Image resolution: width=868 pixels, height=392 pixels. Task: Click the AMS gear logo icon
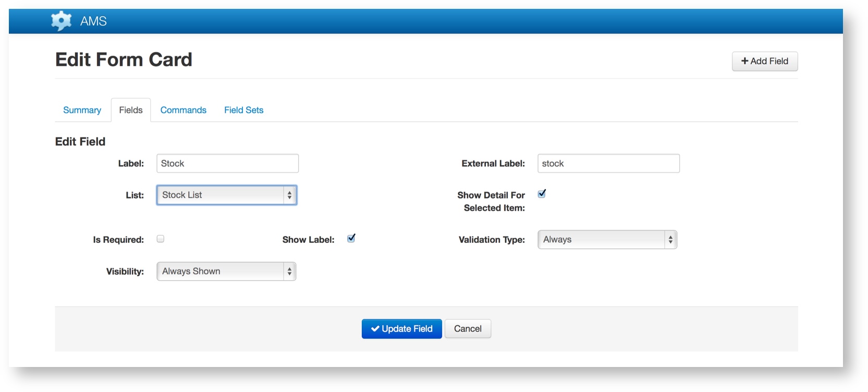coord(61,21)
